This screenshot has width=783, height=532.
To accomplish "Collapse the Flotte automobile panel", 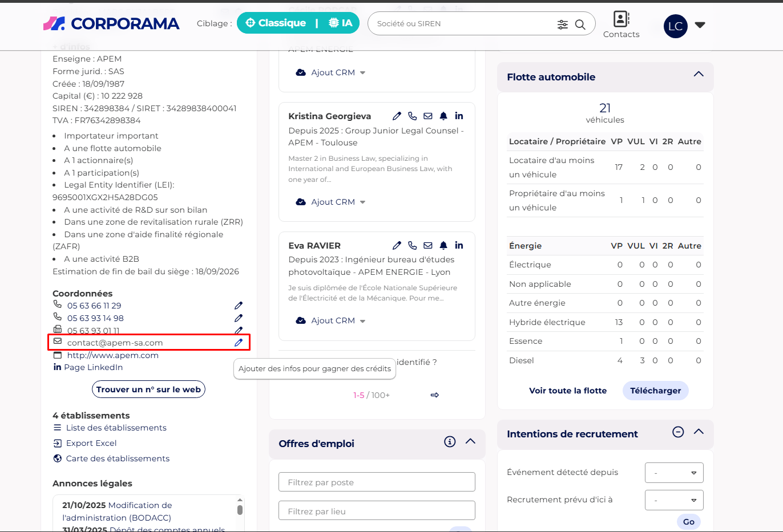I will pos(699,75).
